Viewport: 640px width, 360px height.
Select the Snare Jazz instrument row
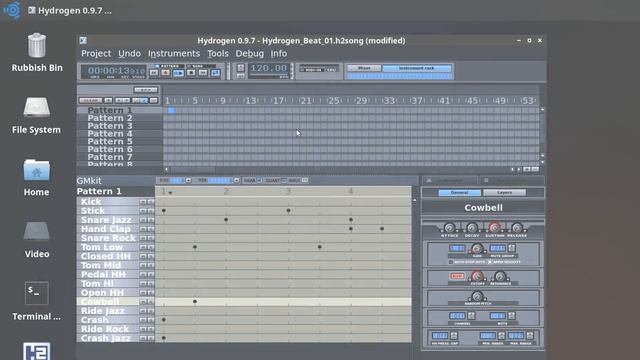point(107,220)
